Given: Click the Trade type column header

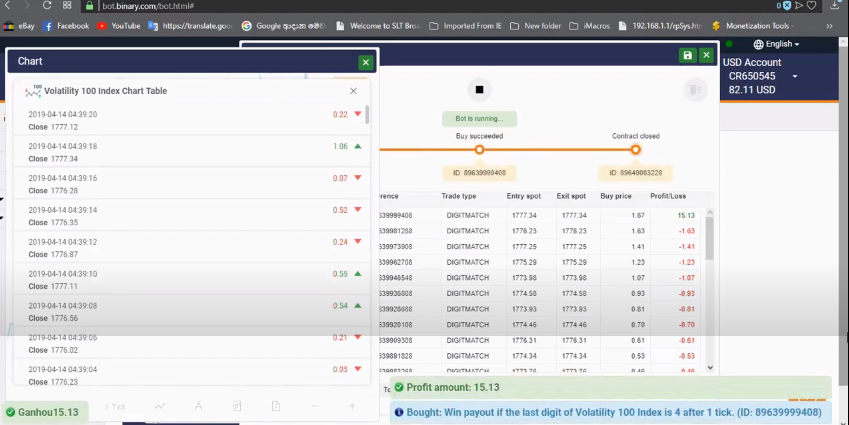Looking at the screenshot, I should tap(459, 196).
